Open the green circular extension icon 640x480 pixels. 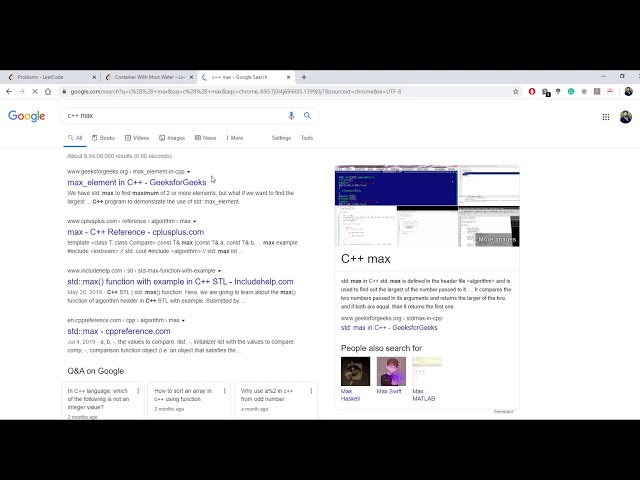571,92
